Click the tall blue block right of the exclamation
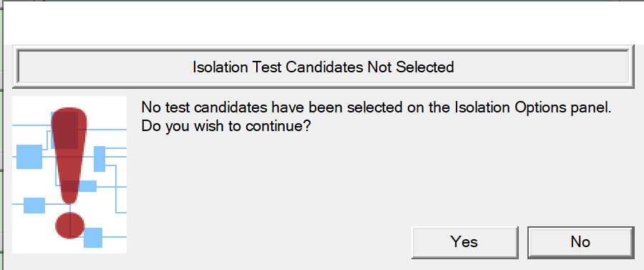The width and height of the screenshot is (644, 270). click(99, 158)
